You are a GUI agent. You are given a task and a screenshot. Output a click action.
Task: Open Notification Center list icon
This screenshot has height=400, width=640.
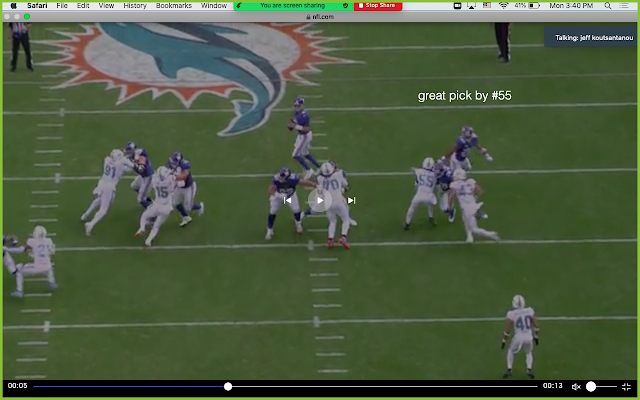pos(624,5)
